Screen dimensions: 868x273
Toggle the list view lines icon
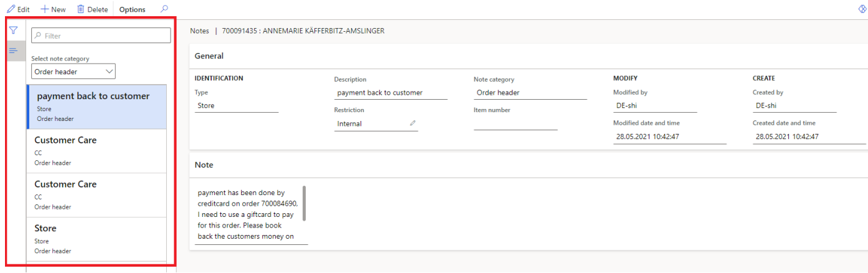[13, 50]
